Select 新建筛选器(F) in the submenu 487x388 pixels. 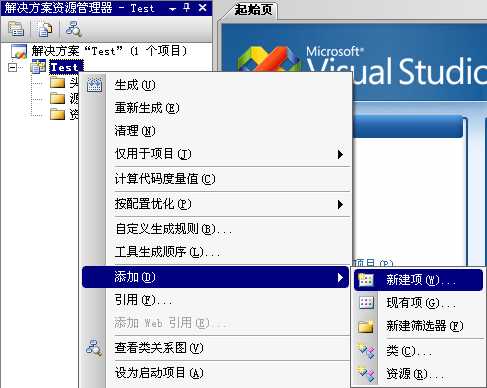pos(418,326)
